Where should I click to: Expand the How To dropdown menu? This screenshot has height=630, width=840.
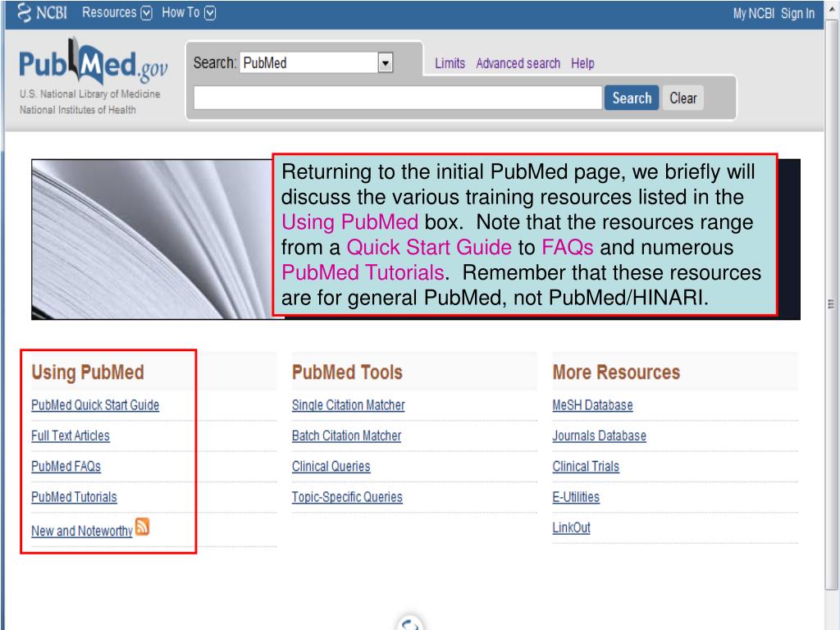click(x=189, y=12)
